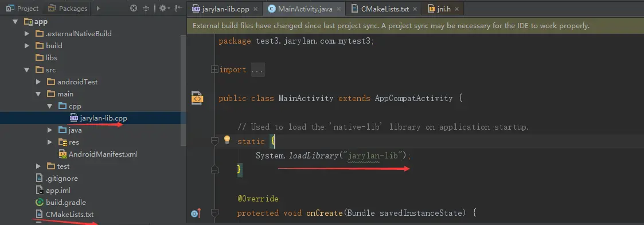
Task: Collapse the src folder arrow
Action: pyautogui.click(x=27, y=70)
